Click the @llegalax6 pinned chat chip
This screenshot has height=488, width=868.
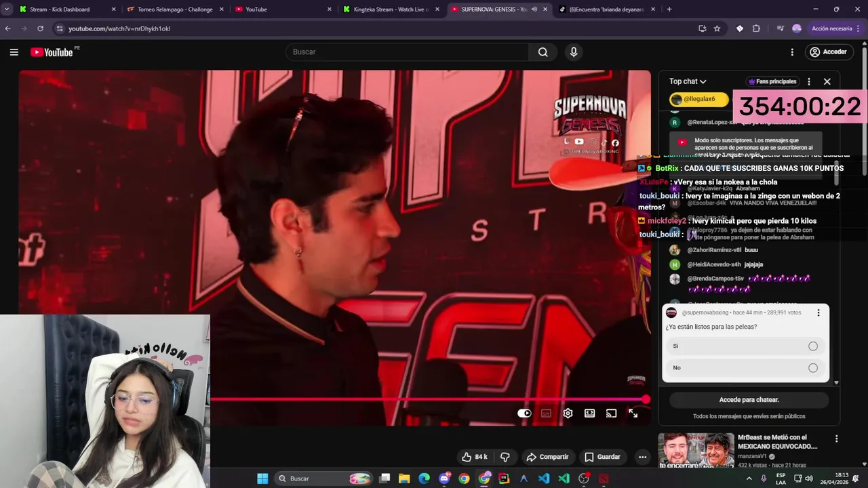pos(698,100)
